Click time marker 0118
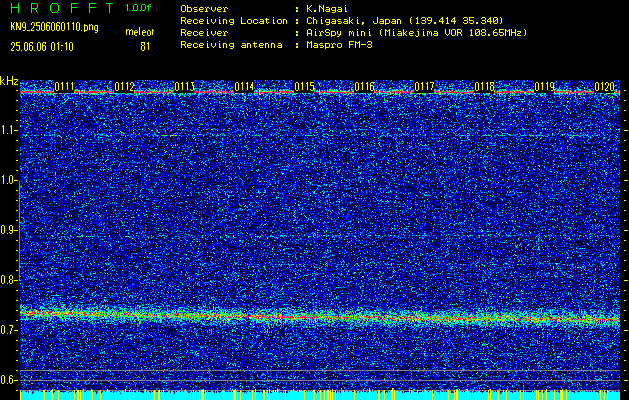The width and height of the screenshot is (629, 400). 484,87
